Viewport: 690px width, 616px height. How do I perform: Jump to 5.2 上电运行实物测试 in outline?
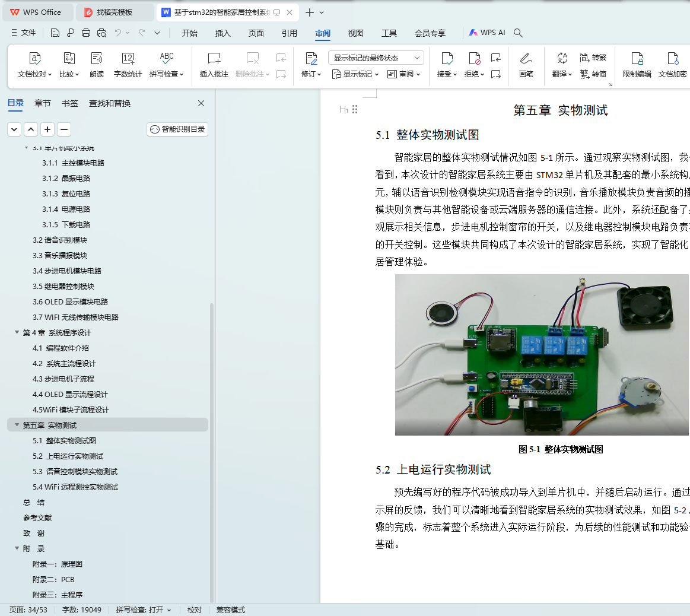click(68, 456)
